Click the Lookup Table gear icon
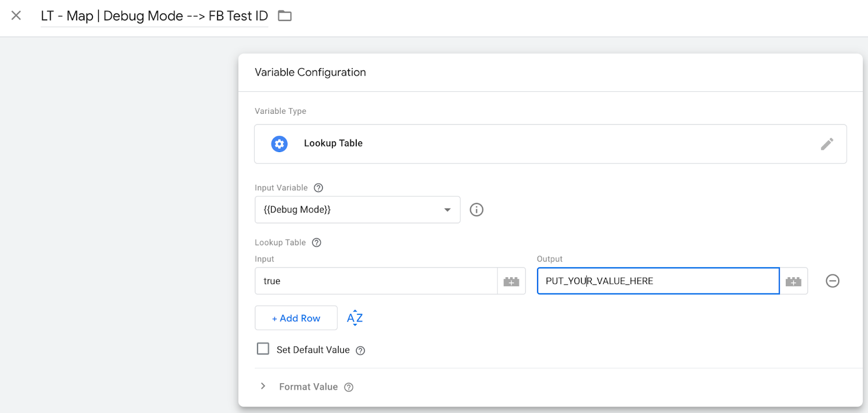 [x=280, y=144]
